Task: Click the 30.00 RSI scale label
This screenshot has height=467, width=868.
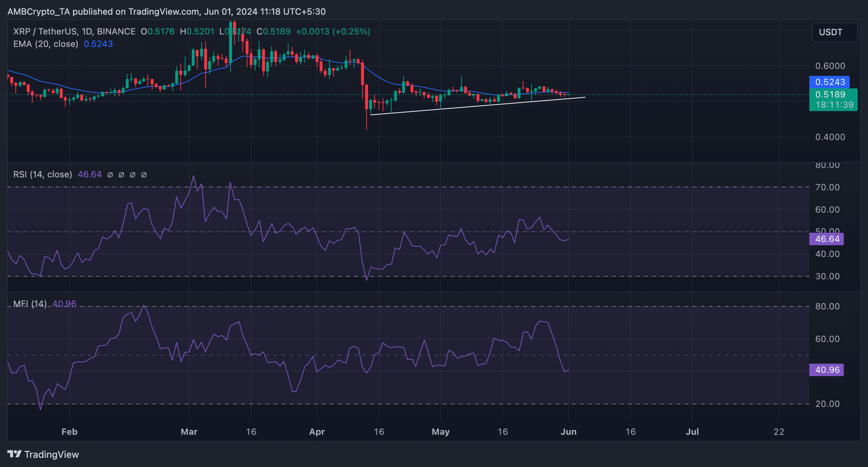Action: 827,276
